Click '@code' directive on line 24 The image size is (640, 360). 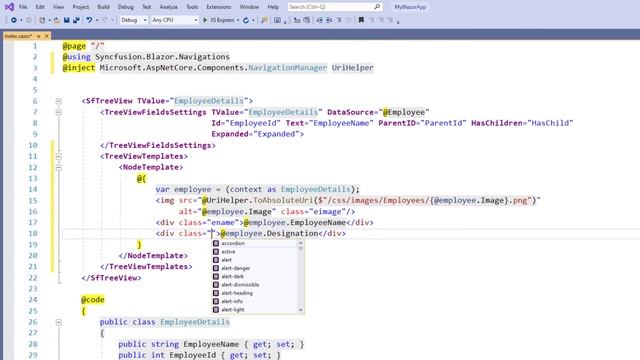[x=93, y=300]
